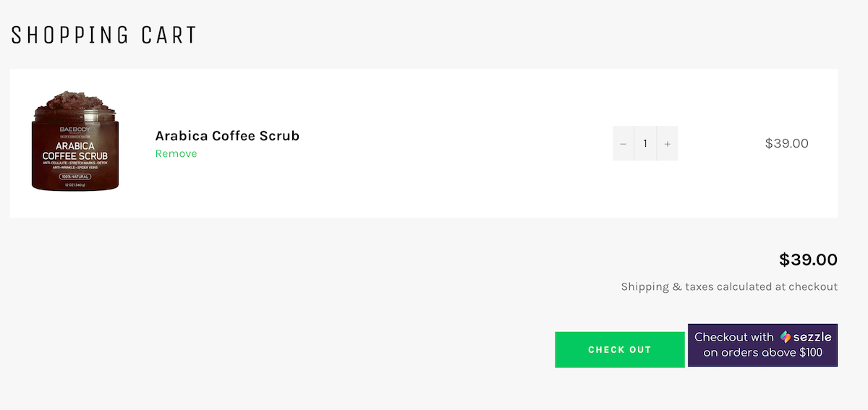Click the Shopping Cart page heading

[104, 35]
